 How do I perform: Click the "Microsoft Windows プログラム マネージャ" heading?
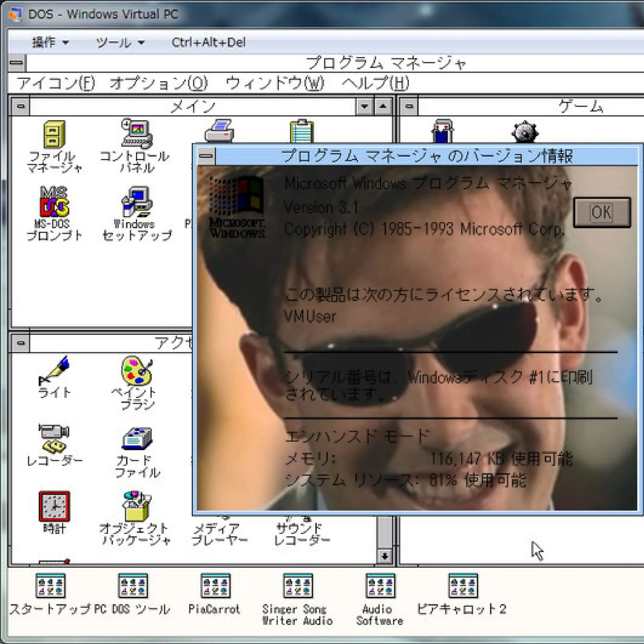428,183
